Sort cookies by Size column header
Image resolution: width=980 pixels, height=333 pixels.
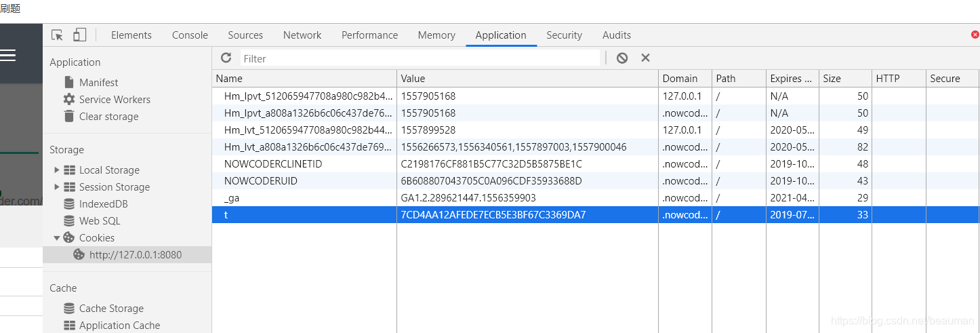845,79
